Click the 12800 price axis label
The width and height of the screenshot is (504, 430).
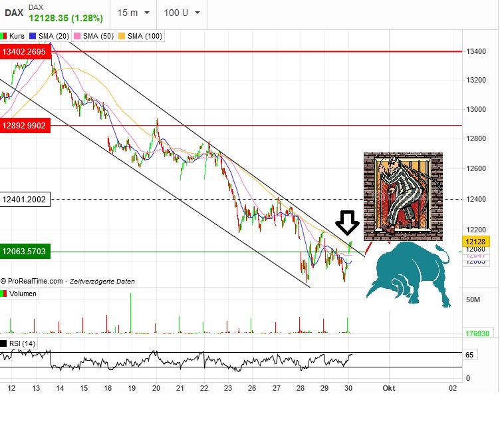tap(476, 138)
